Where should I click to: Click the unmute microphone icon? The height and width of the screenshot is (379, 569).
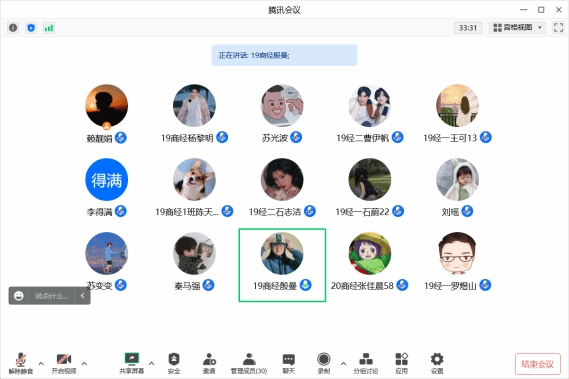21,359
